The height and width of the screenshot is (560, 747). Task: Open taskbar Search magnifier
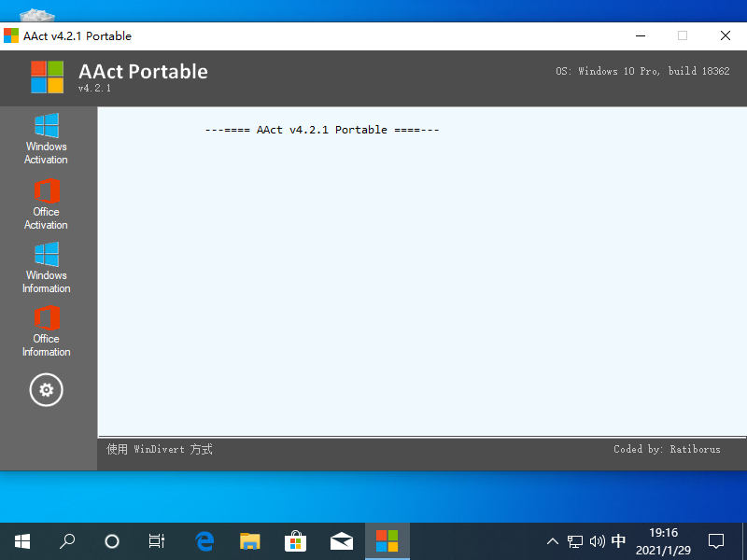point(67,541)
